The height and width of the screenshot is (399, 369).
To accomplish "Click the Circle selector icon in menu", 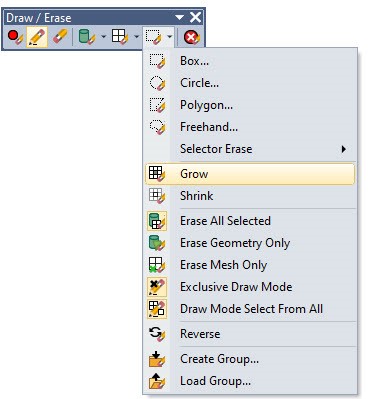I will (x=157, y=83).
